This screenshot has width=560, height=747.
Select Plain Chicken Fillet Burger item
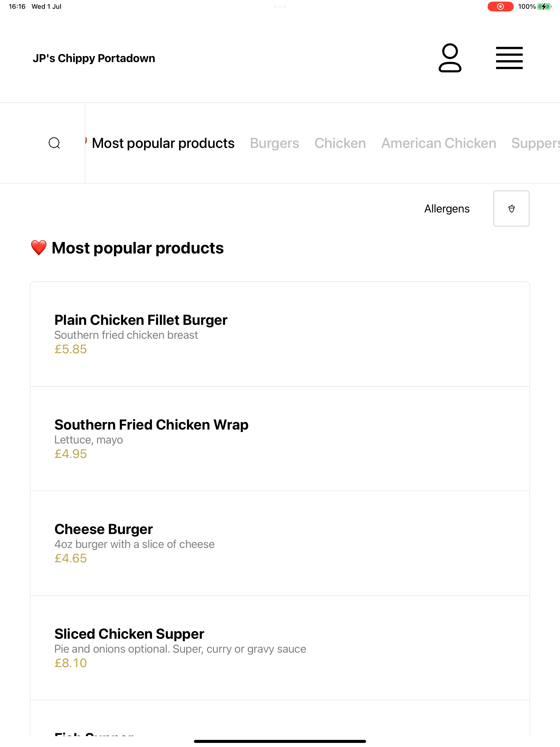click(280, 334)
